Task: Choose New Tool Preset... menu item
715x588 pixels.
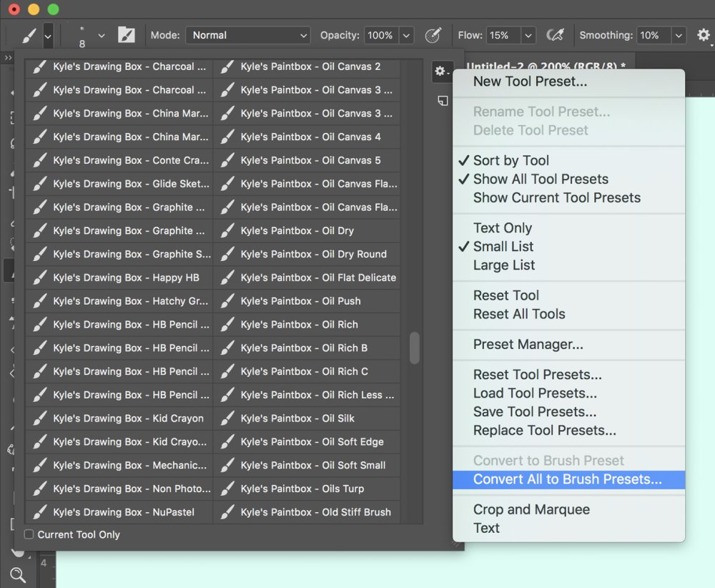Action: [568, 82]
